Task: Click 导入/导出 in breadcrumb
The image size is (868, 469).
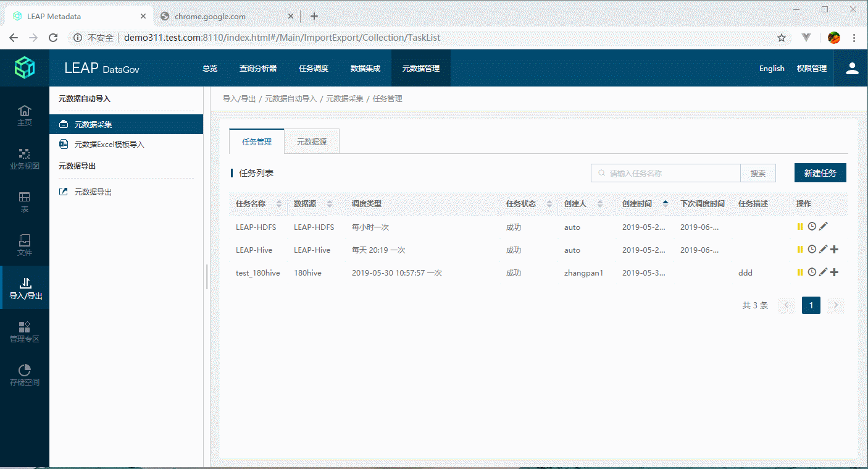Action: [239, 98]
